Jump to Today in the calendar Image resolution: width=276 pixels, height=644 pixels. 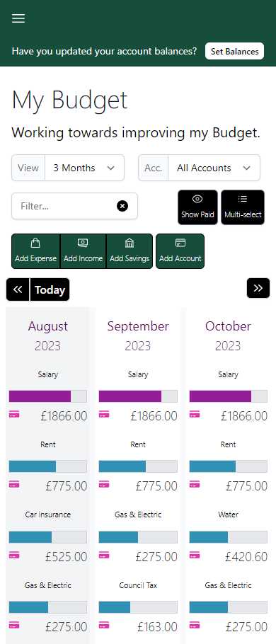tap(50, 289)
